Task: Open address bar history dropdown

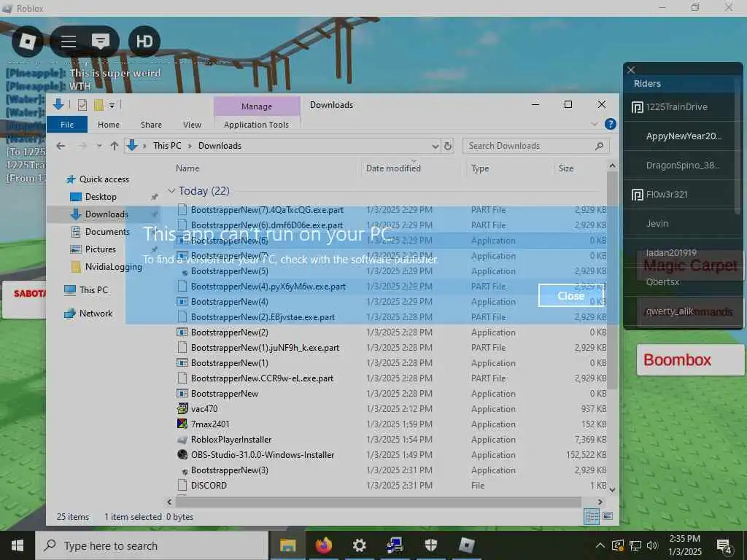Action: [x=435, y=146]
